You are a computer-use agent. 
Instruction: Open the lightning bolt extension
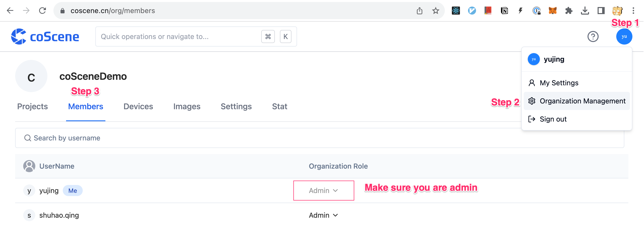[520, 11]
